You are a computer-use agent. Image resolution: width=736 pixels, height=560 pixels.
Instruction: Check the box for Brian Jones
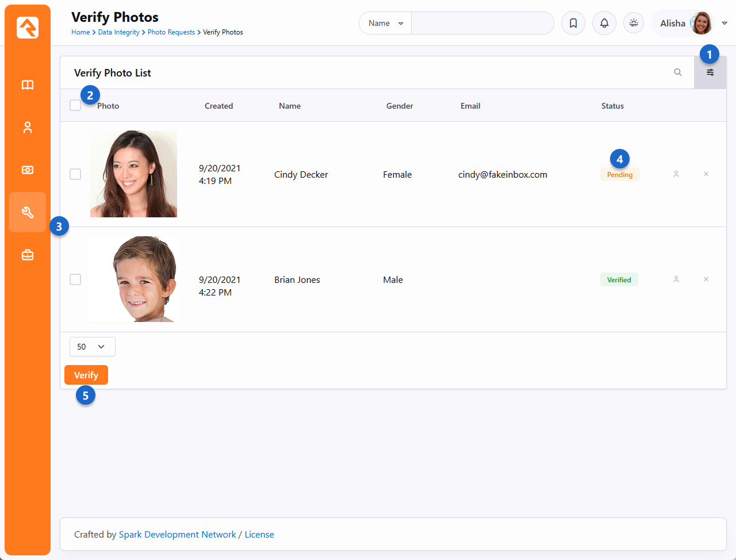point(75,279)
